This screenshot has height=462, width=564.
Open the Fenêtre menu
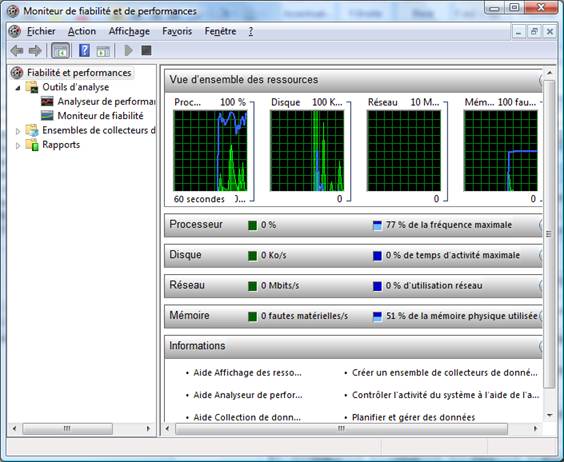220,31
